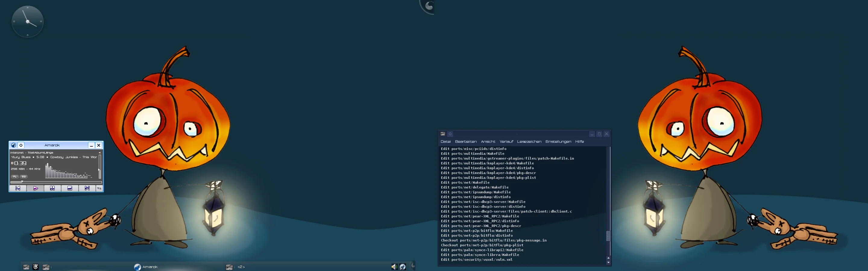Viewport: 868px width, 271px height.
Task: Click the 256 KBit - 44 KHz info
Action: 26,169
